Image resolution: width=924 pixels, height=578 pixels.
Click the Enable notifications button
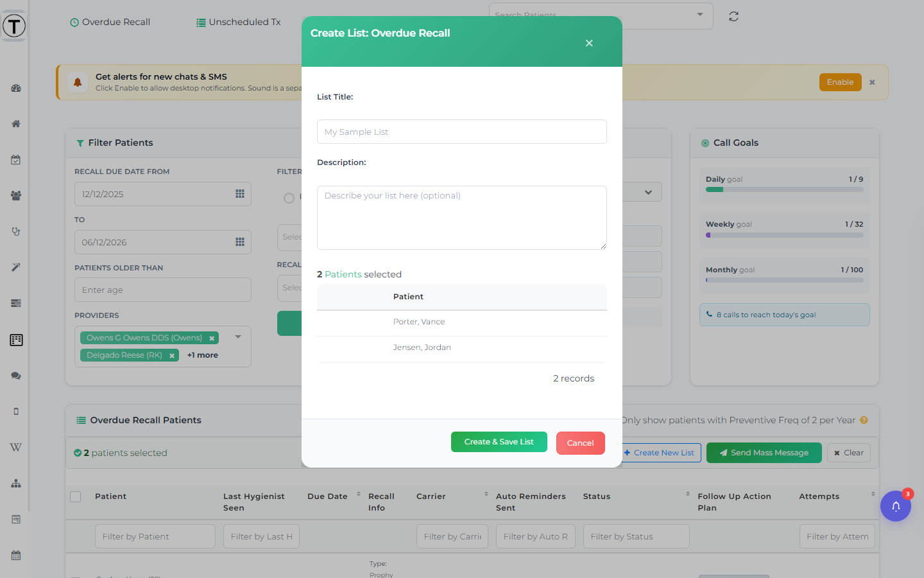tap(840, 82)
